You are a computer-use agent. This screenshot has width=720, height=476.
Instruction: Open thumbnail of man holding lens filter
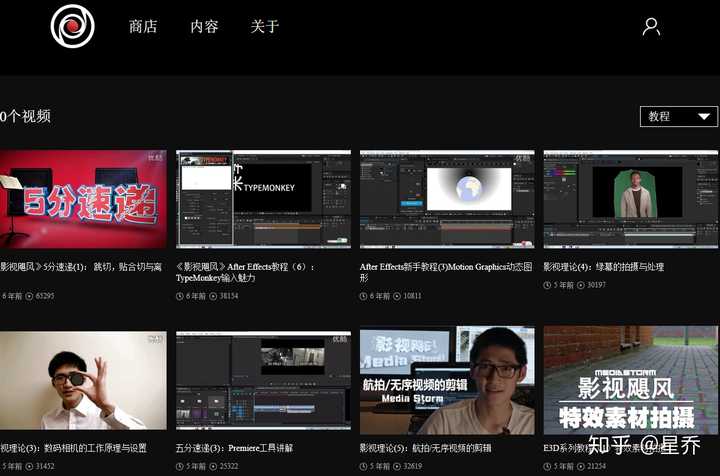click(x=83, y=381)
